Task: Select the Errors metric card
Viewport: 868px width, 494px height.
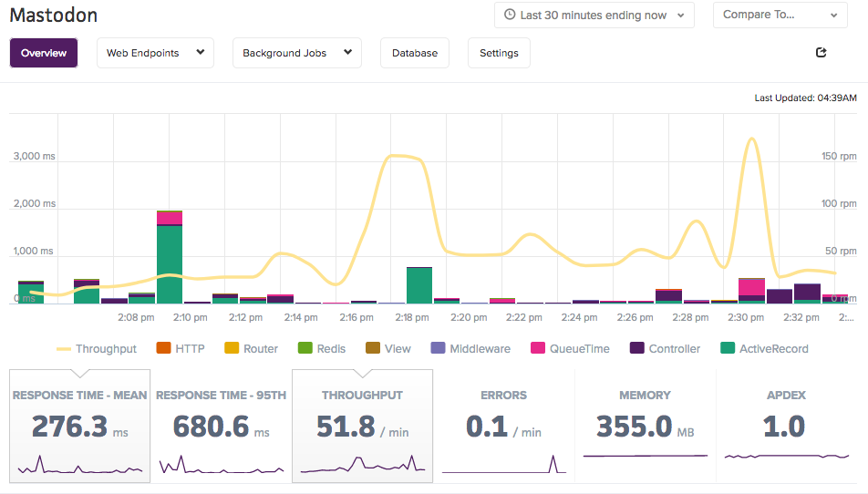Action: pos(503,426)
